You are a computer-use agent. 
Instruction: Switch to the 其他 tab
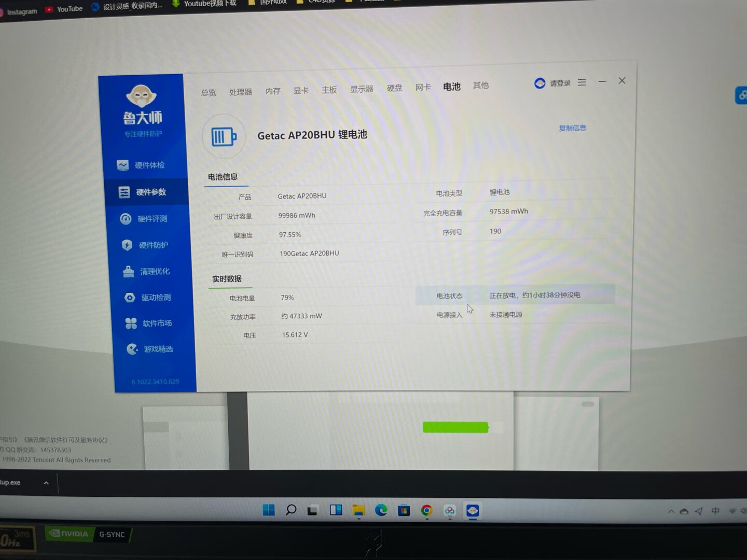coord(481,85)
